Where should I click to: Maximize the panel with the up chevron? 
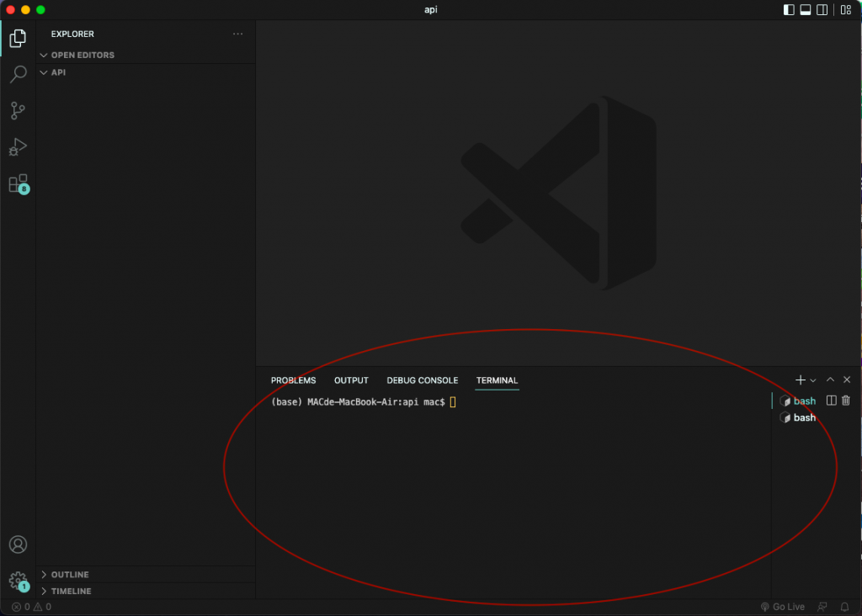[830, 380]
